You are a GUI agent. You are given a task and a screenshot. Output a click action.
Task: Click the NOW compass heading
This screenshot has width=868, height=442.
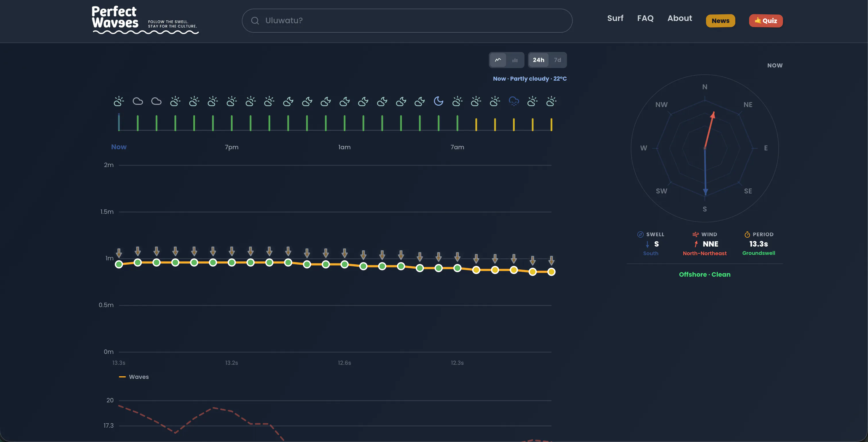pyautogui.click(x=775, y=65)
